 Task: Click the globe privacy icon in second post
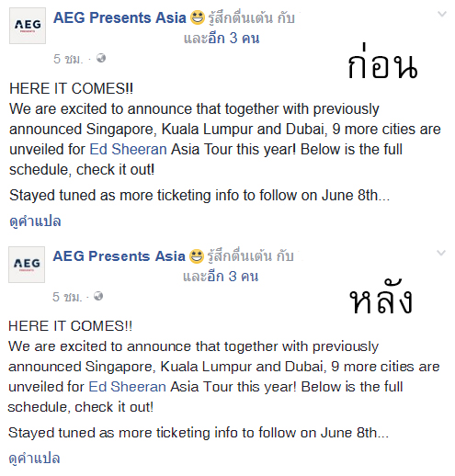tap(98, 296)
